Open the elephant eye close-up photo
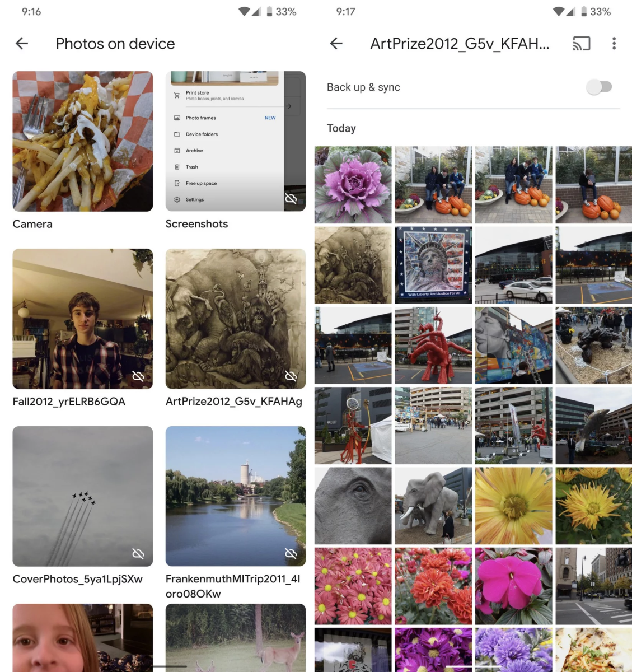 pyautogui.click(x=353, y=506)
